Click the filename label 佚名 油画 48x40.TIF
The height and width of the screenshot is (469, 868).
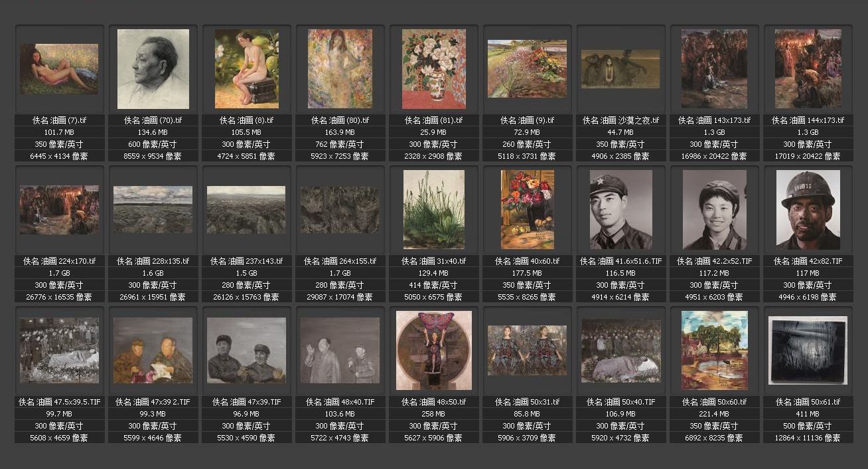click(340, 402)
